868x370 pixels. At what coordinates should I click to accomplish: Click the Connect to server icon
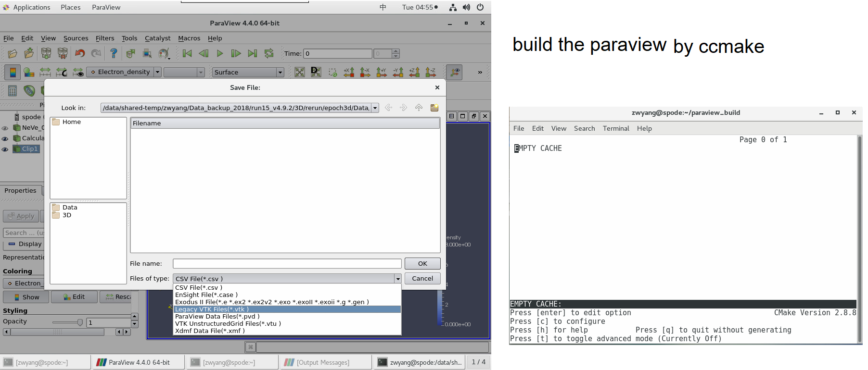click(46, 53)
